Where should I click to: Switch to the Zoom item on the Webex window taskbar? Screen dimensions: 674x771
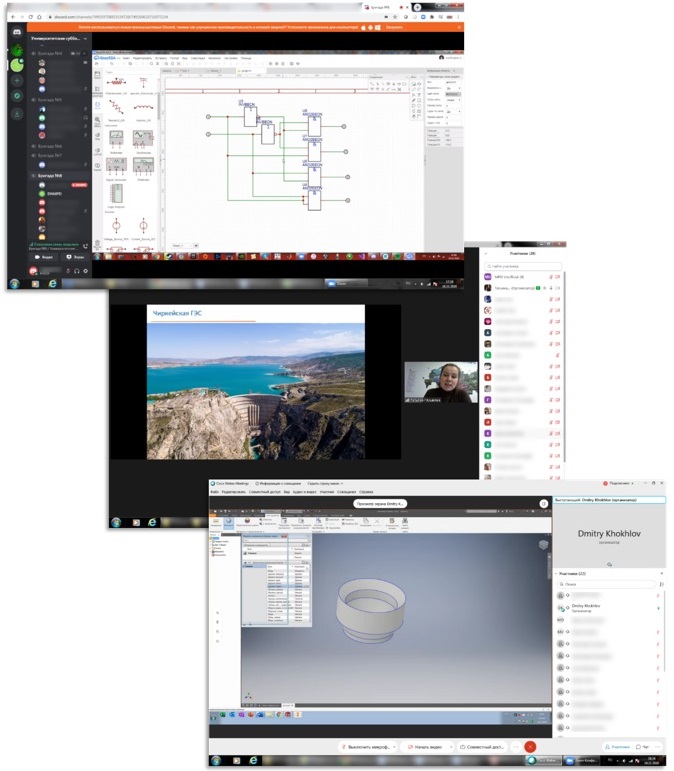click(x=581, y=761)
